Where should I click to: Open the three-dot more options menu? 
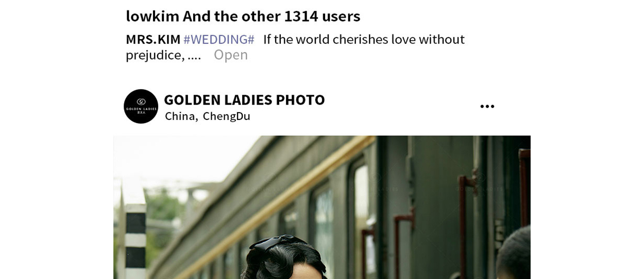487,107
